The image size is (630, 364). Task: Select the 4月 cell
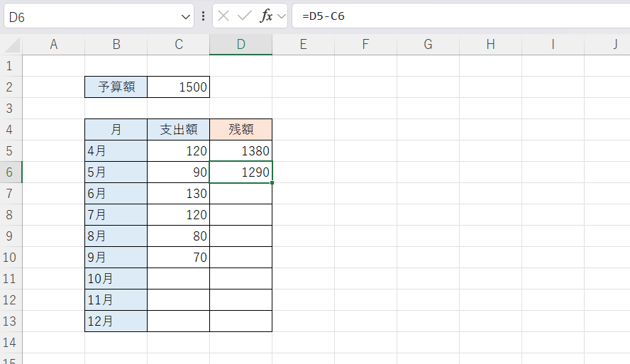116,150
